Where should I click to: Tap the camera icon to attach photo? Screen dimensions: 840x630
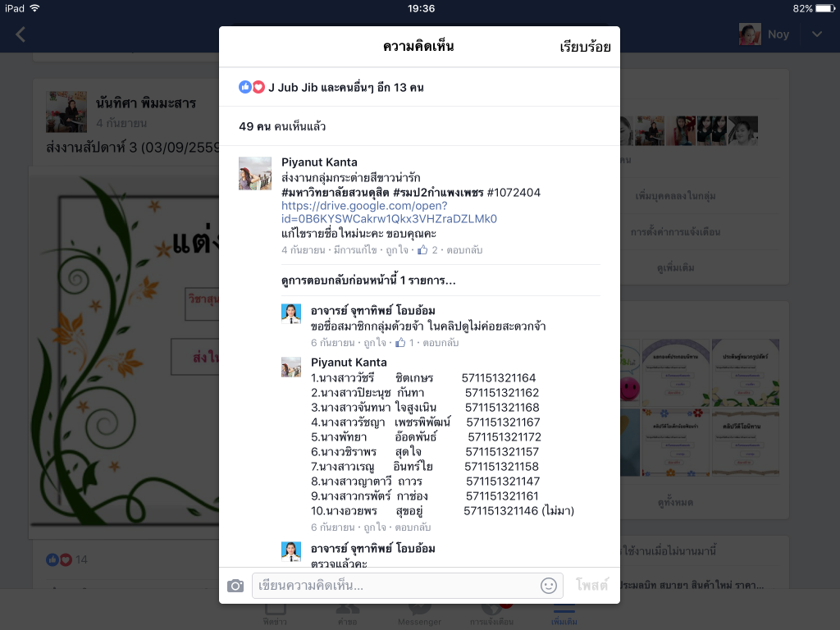click(x=235, y=586)
